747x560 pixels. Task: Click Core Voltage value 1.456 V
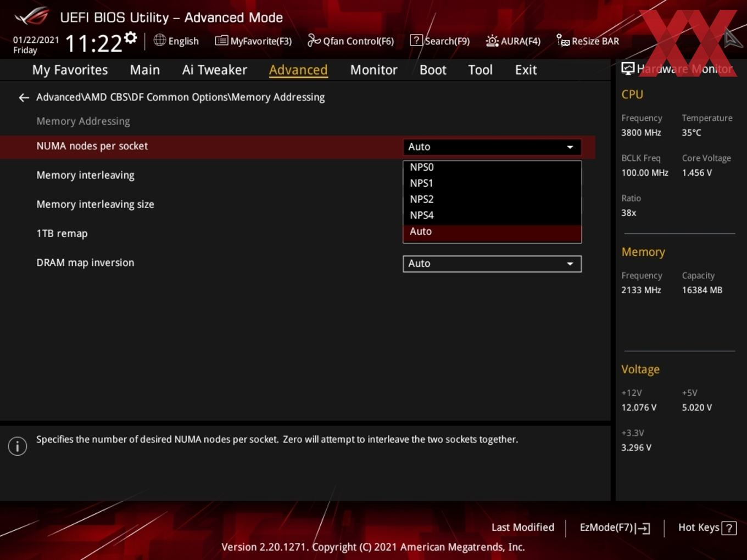[x=697, y=172]
